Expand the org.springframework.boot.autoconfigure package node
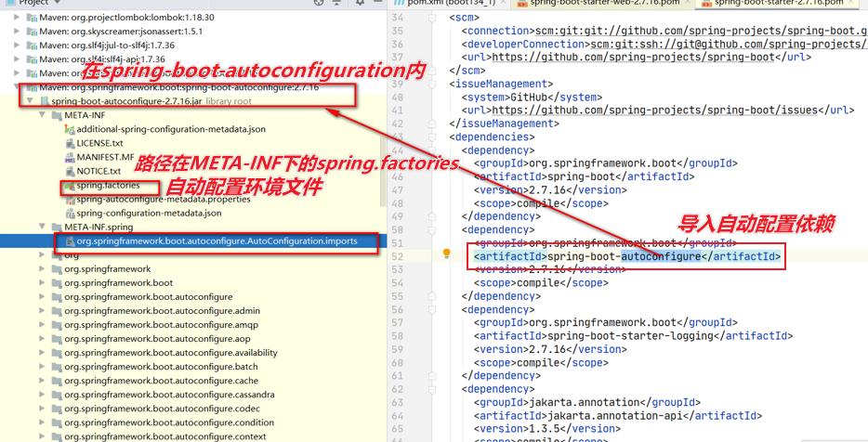 (x=42, y=297)
